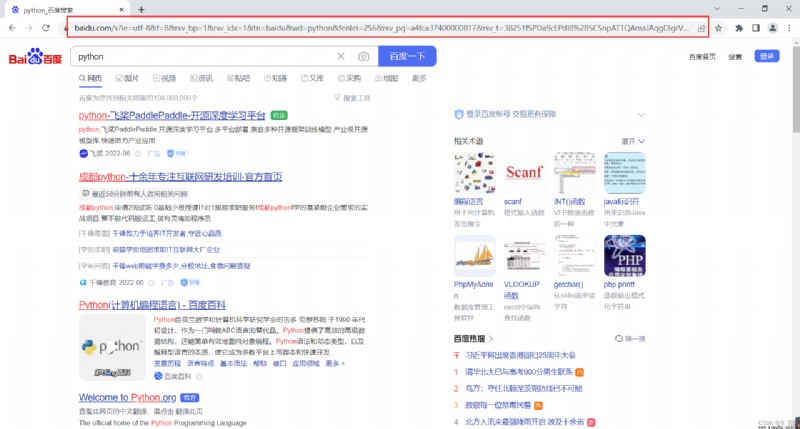
Task: Click the browser address bar URL
Action: tap(382, 28)
